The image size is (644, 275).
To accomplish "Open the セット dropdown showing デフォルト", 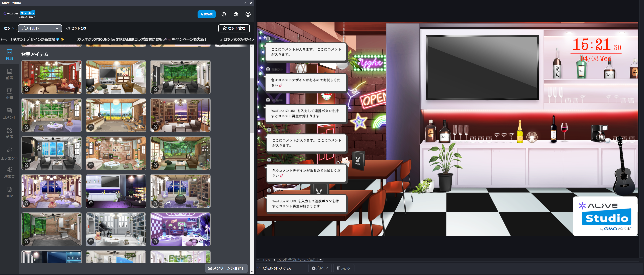I will tap(40, 28).
